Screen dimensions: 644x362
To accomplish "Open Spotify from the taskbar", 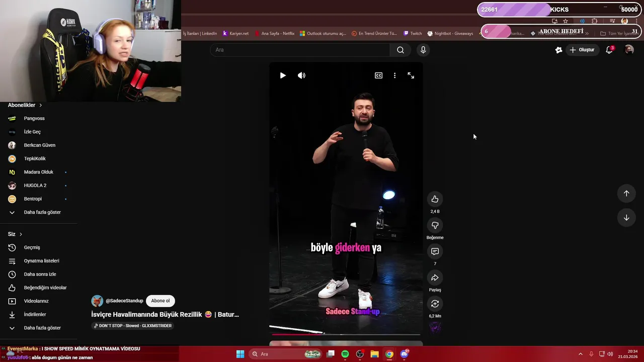I will click(x=345, y=354).
